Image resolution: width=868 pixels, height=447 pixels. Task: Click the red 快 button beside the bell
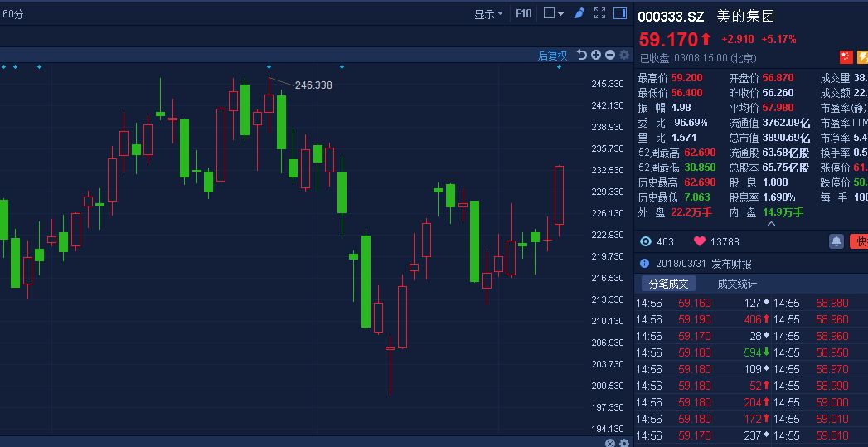coord(859,241)
